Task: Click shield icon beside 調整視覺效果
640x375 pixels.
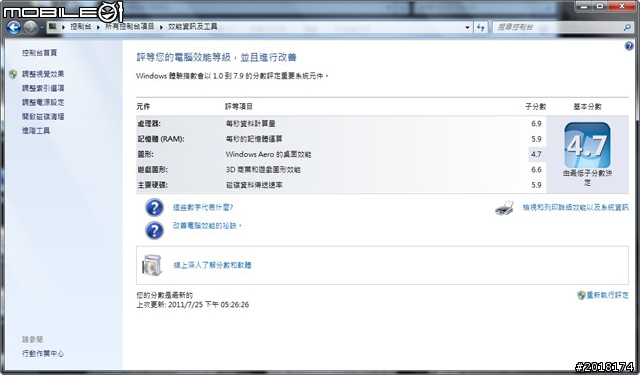Action: (x=13, y=74)
